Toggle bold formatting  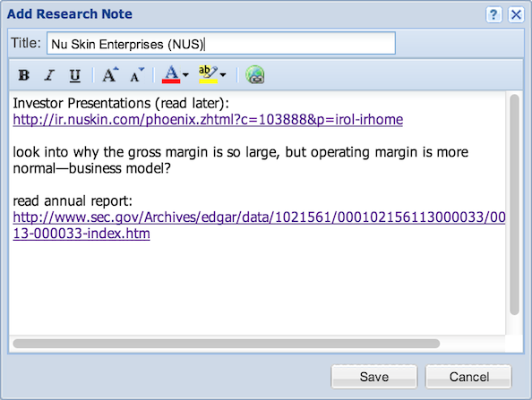24,75
